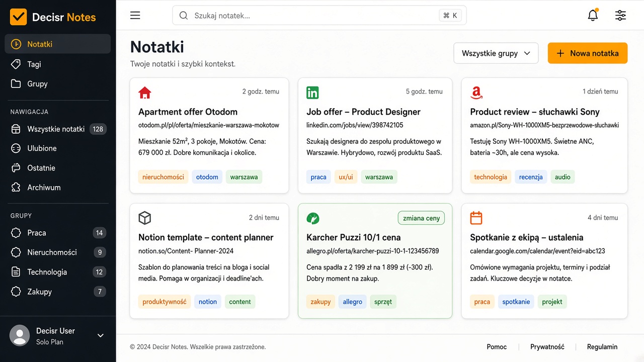Click the spotkanie tag chip

click(x=516, y=302)
